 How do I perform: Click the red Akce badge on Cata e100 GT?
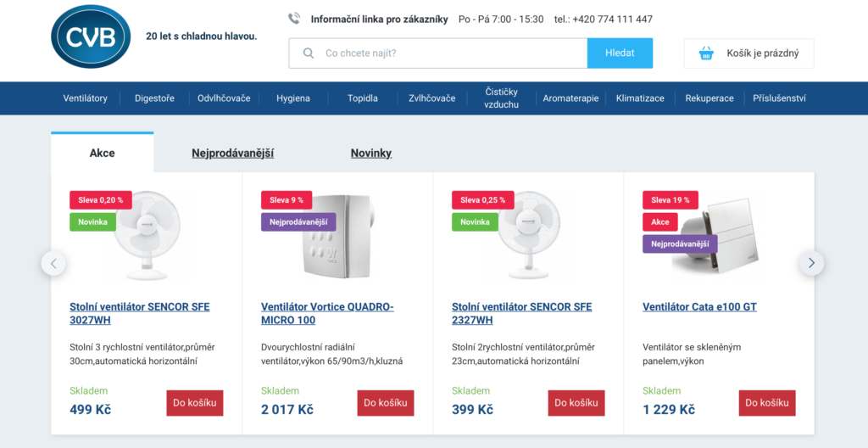pos(659,221)
